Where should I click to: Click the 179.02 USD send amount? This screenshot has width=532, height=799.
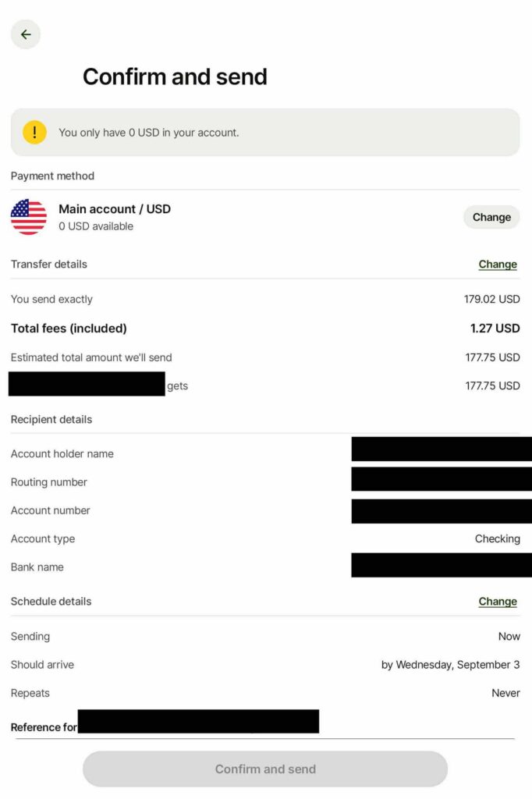tap(491, 300)
